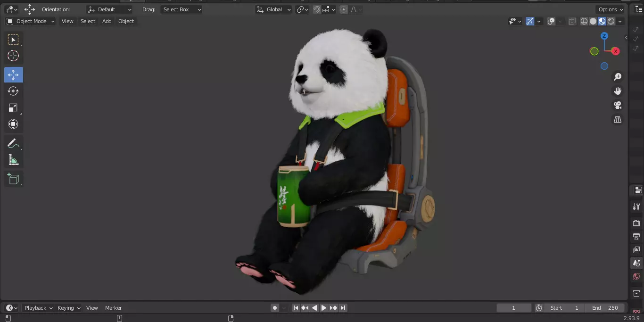Toggle the show overlays button

(551, 21)
